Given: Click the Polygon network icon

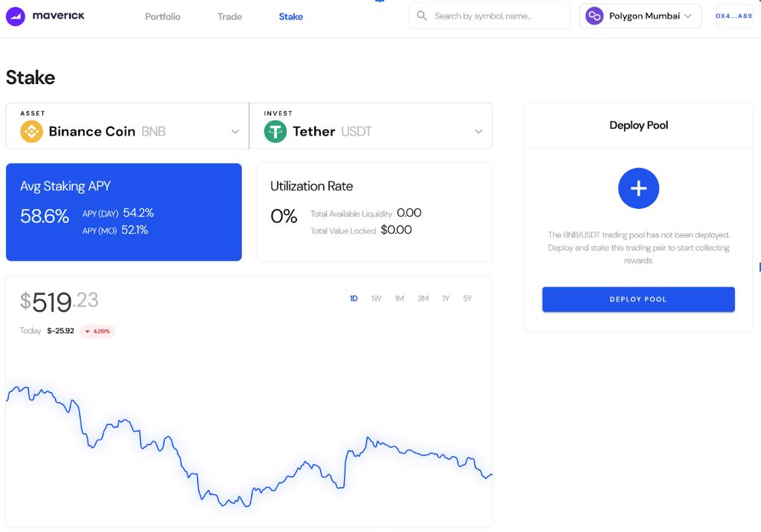Looking at the screenshot, I should point(594,16).
